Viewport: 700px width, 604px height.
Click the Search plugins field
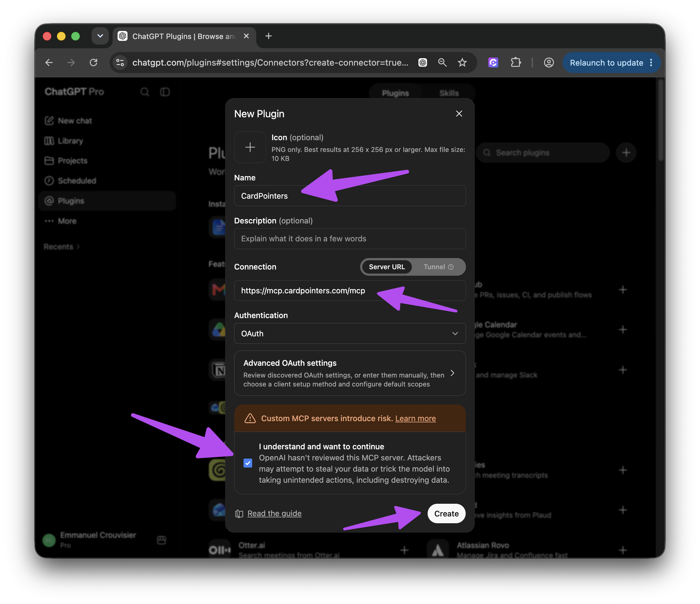(x=543, y=152)
